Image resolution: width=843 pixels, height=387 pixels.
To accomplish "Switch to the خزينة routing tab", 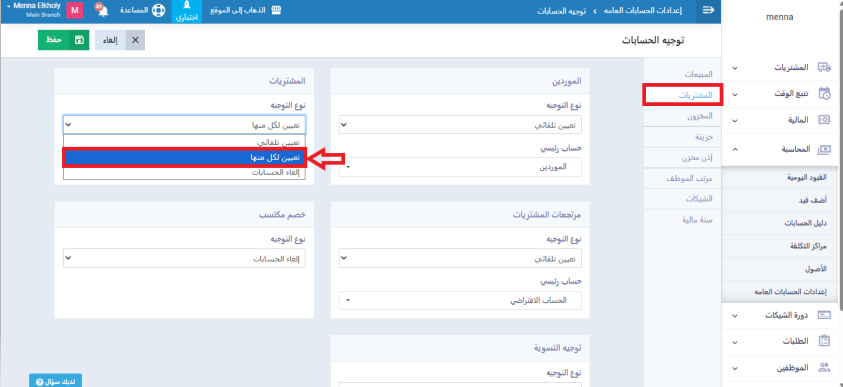I will [x=682, y=137].
